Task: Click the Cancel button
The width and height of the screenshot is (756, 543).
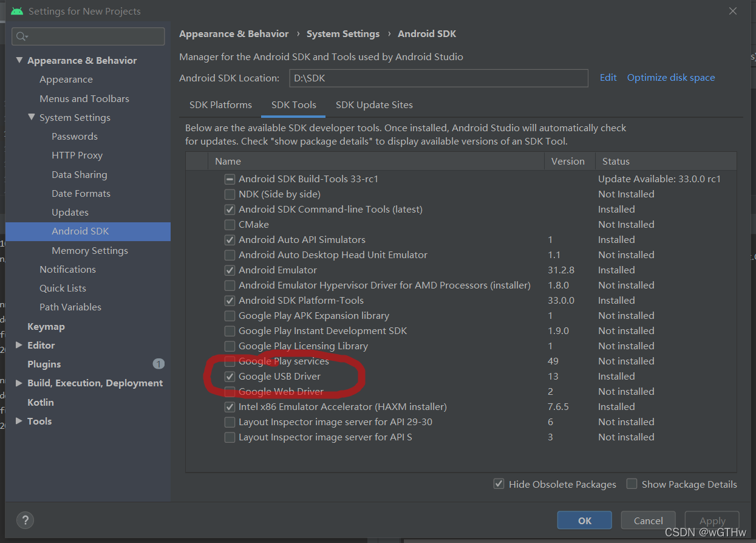Action: [x=649, y=521]
